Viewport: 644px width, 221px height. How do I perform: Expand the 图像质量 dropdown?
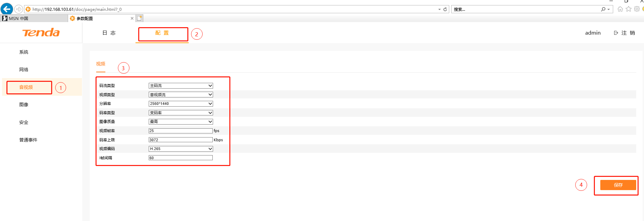pyautogui.click(x=181, y=122)
